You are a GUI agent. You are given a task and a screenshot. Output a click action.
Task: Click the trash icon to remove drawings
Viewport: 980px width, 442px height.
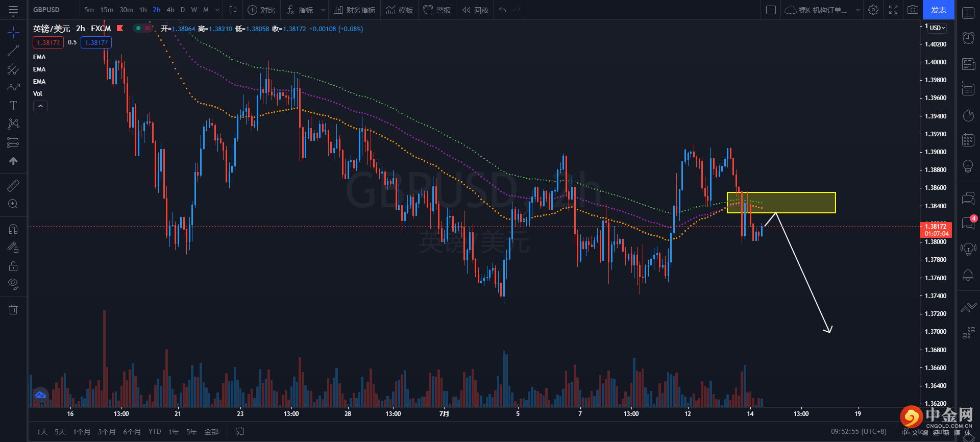pos(13,309)
